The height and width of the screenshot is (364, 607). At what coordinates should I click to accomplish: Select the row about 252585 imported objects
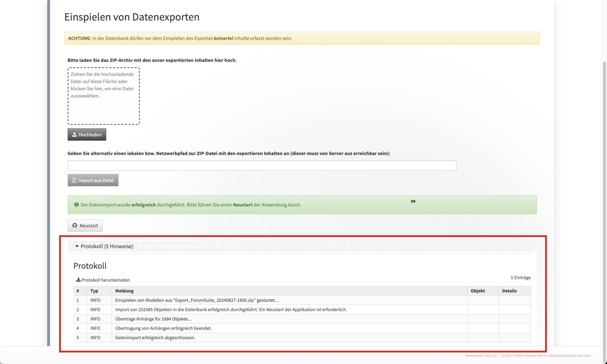(231, 309)
